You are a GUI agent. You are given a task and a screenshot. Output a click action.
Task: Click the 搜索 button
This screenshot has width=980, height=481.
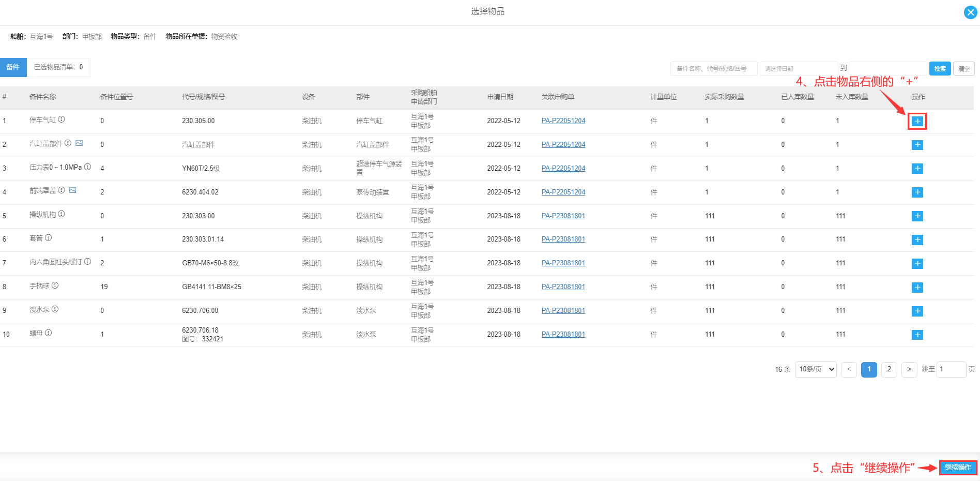[940, 68]
